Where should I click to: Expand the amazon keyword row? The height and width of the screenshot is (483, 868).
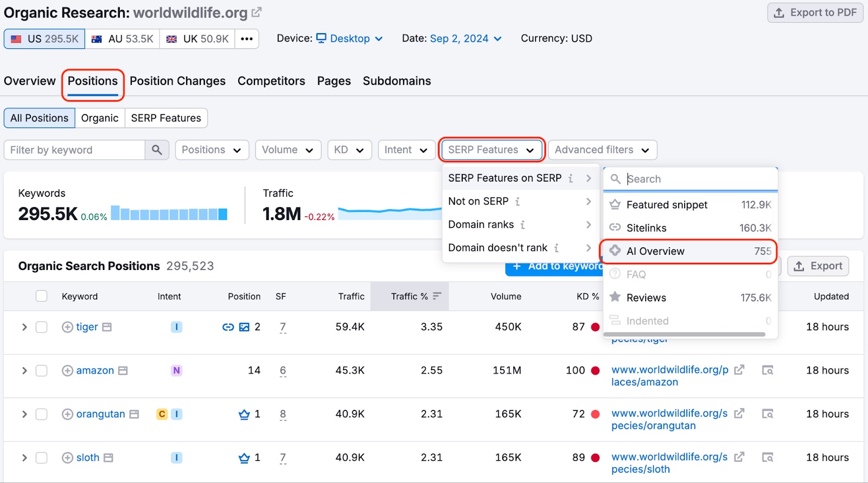click(24, 371)
